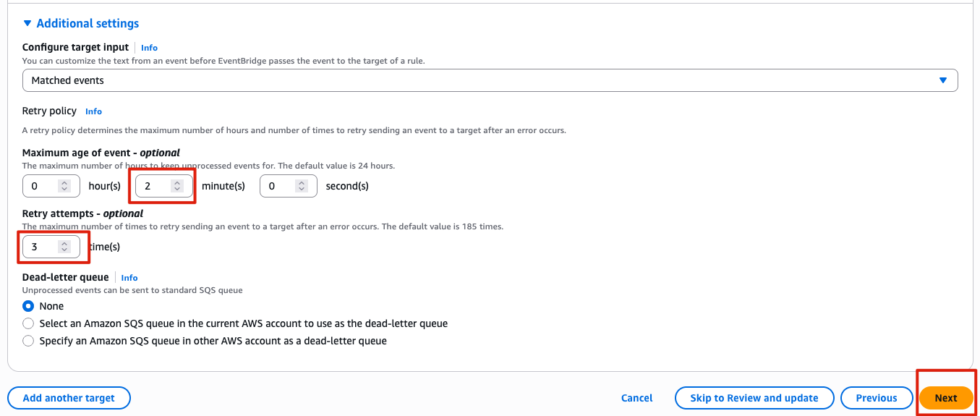This screenshot has height=416, width=980.
Task: Select SQS queue in other AWS account
Action: [x=28, y=341]
